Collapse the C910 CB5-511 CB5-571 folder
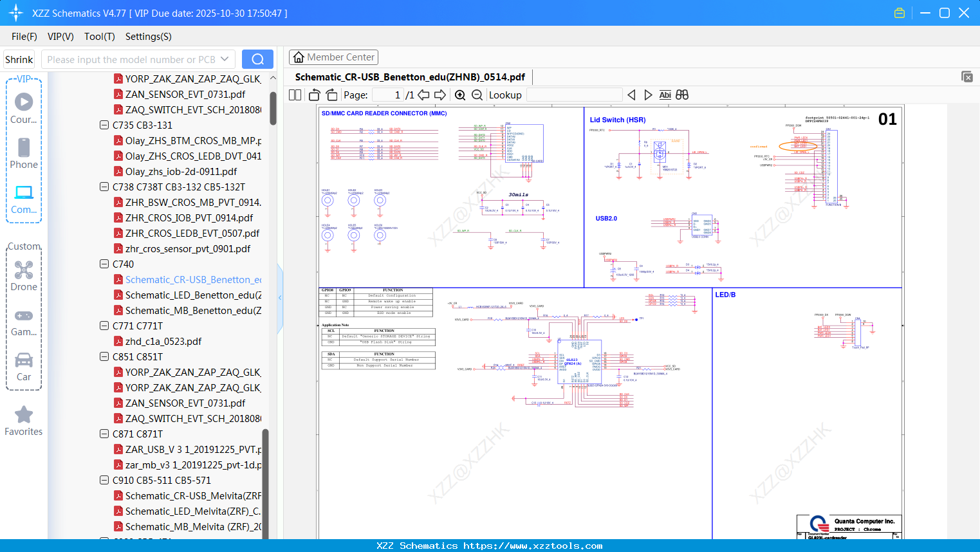980x552 pixels. (104, 480)
